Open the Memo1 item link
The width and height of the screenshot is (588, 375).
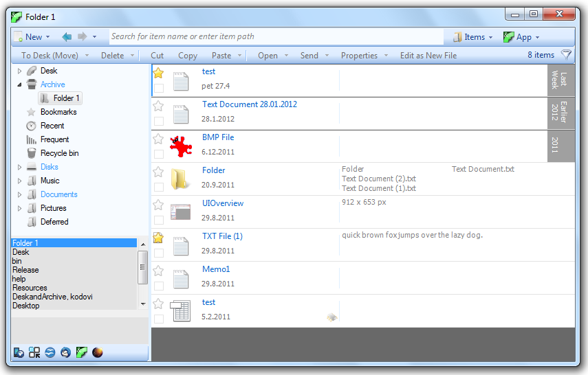click(x=216, y=269)
